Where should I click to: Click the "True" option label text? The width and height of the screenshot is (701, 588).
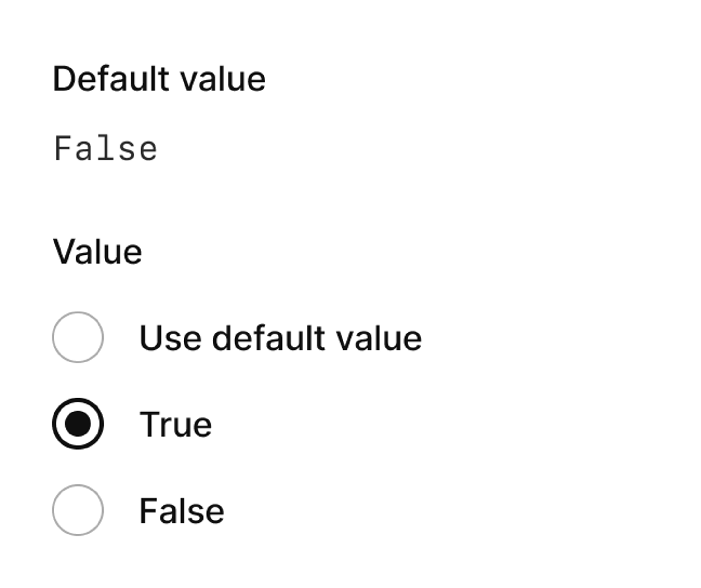tap(175, 424)
